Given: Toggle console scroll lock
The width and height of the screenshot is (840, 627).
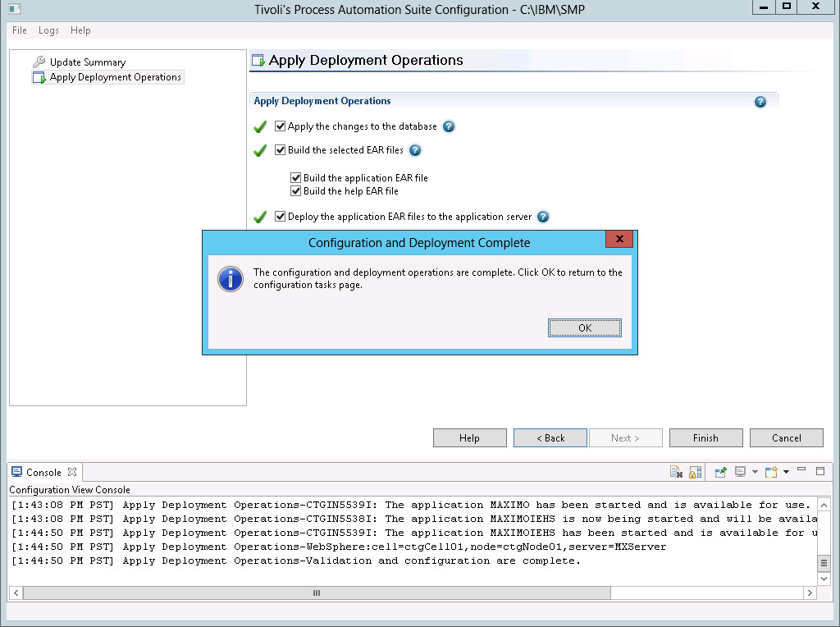Looking at the screenshot, I should click(x=696, y=472).
